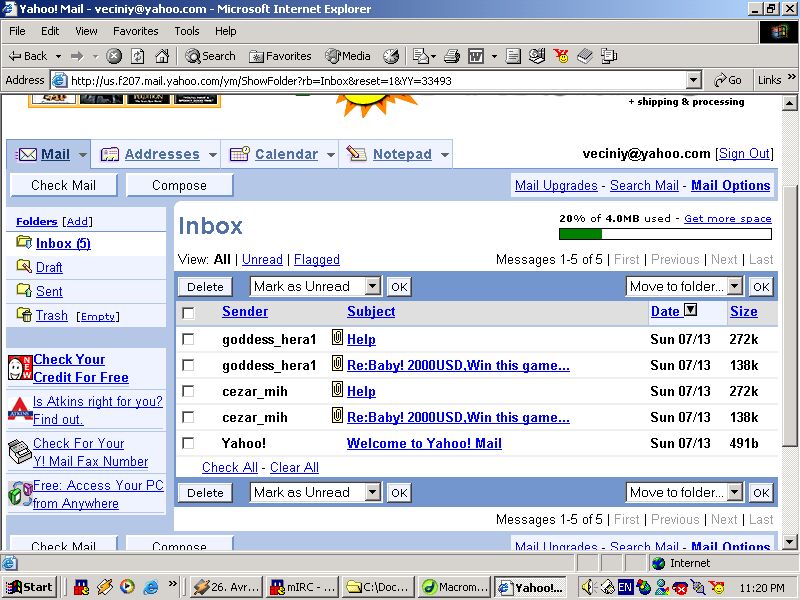Open the Welcome to Yahoo! Mail message

[424, 443]
